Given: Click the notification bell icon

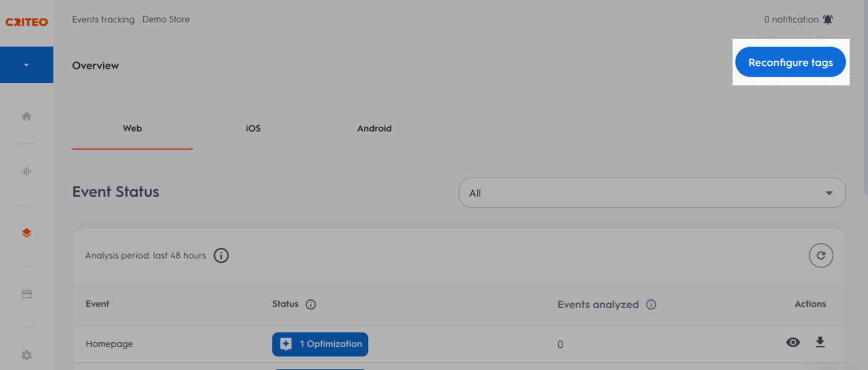Looking at the screenshot, I should 827,20.
